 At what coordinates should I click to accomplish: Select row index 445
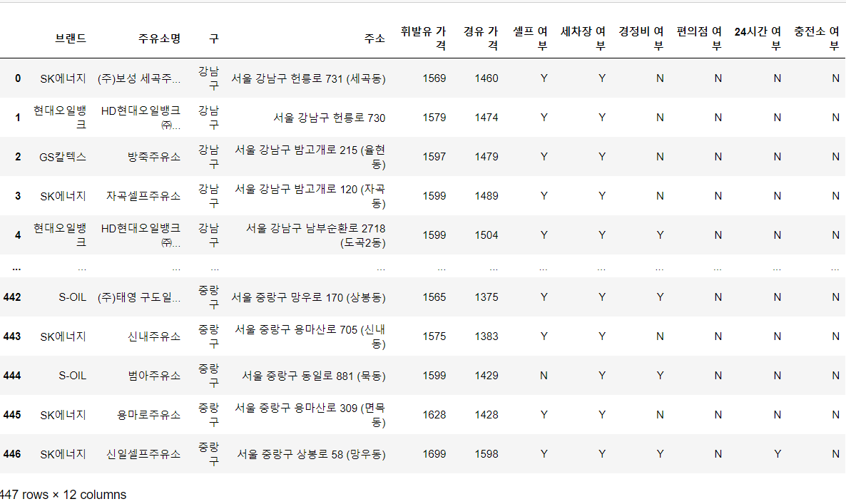click(x=12, y=415)
